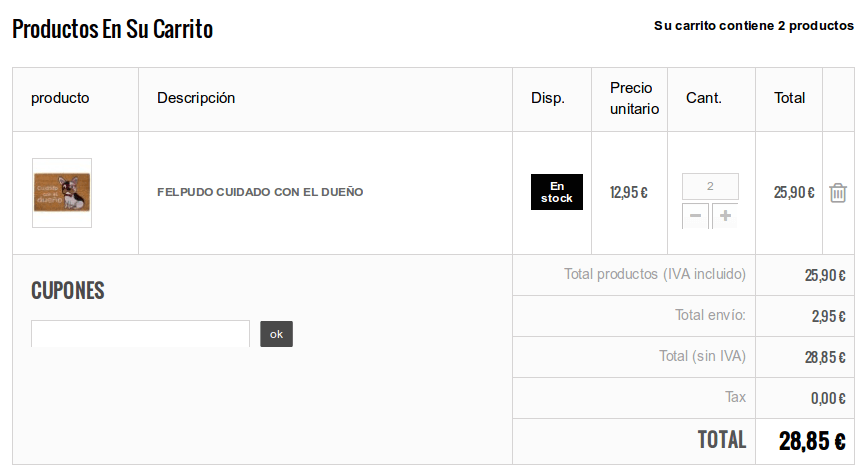Click the quantity field showing 2

point(711,187)
